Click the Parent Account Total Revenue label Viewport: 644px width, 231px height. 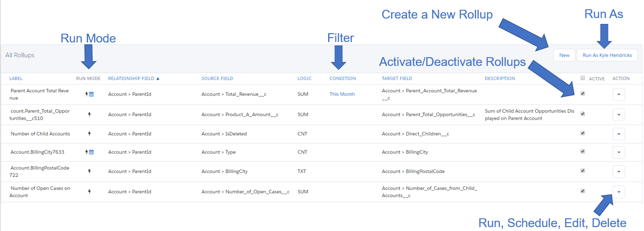[40, 94]
